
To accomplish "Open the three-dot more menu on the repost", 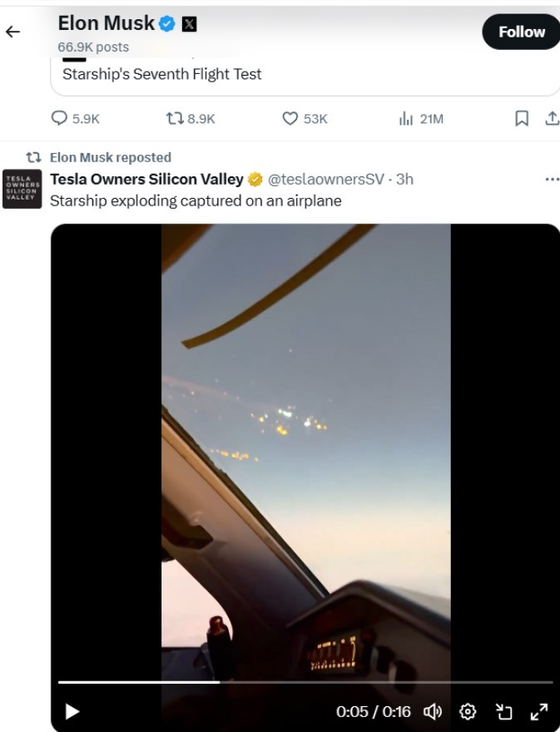I will (551, 179).
